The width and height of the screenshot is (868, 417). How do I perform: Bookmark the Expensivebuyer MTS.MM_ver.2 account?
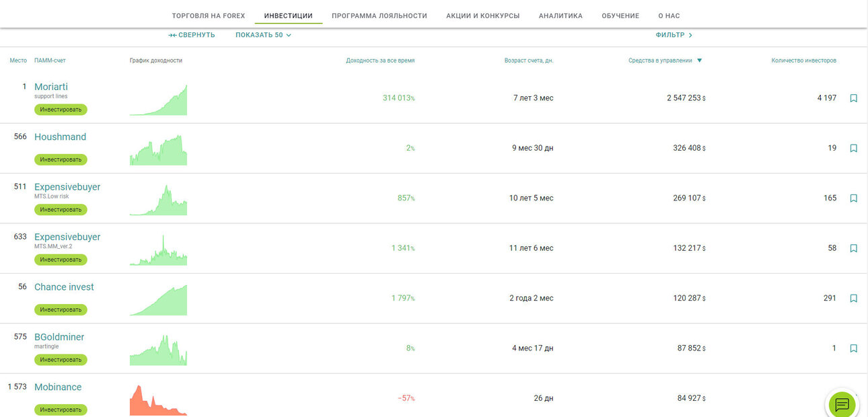[853, 248]
